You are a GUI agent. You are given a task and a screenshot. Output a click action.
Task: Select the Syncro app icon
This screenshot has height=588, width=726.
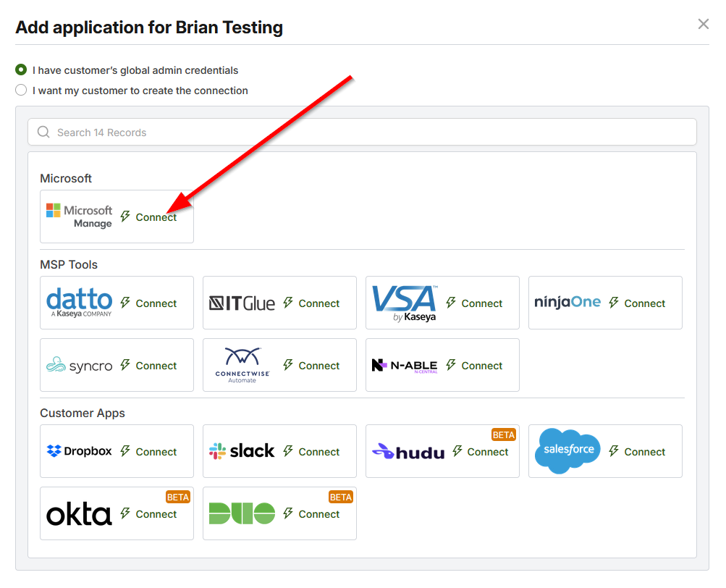(79, 364)
